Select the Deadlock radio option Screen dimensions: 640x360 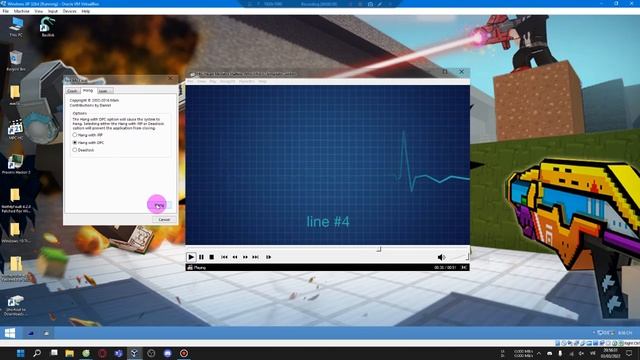pyautogui.click(x=75, y=150)
